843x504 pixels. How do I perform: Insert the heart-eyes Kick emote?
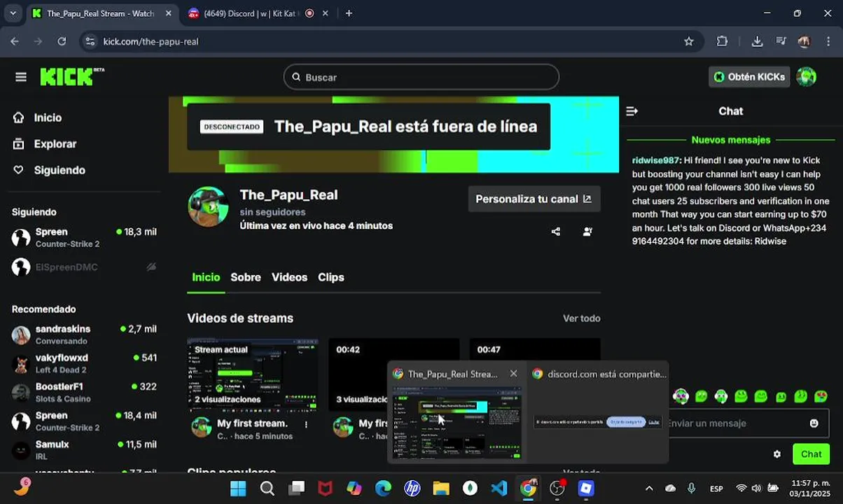[821, 396]
